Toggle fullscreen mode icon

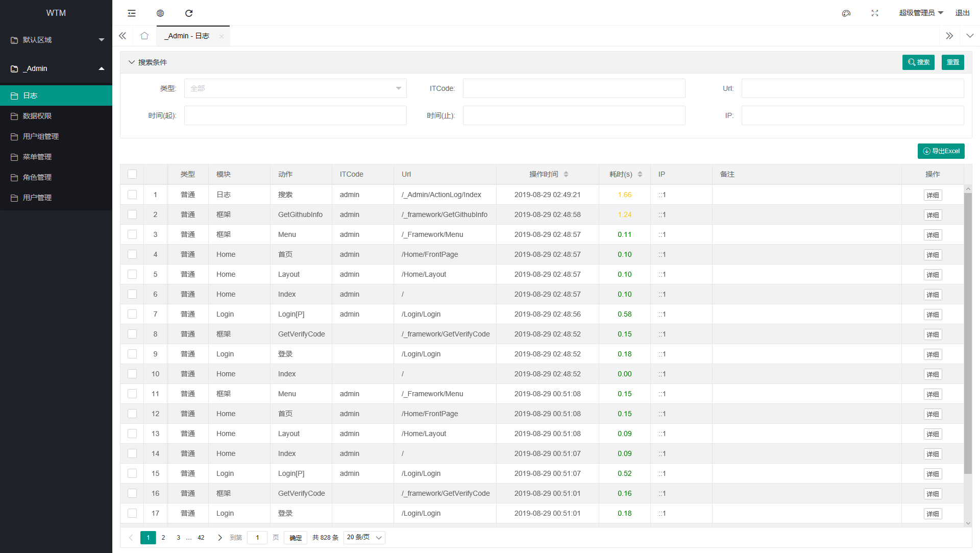tap(875, 13)
